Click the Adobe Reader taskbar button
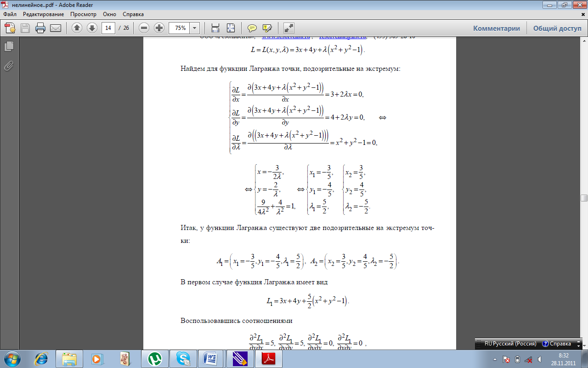588x368 pixels. (x=268, y=358)
